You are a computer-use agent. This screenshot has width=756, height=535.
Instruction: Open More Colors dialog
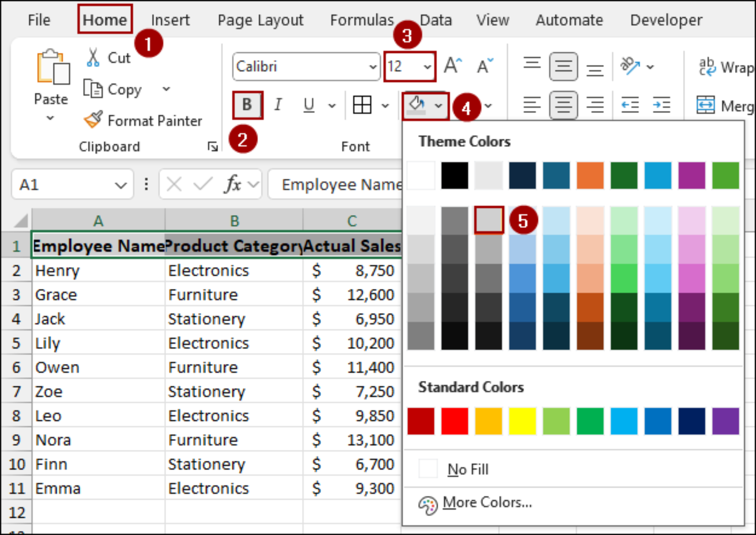[487, 502]
